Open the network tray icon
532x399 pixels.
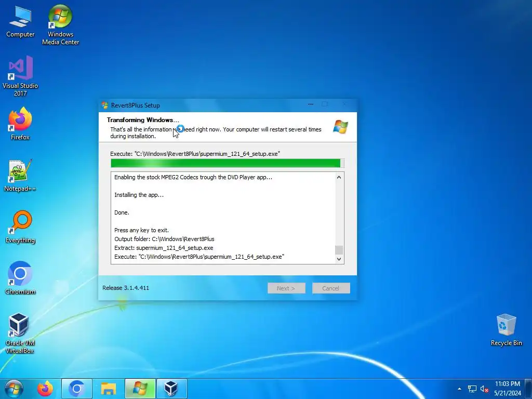tap(472, 389)
